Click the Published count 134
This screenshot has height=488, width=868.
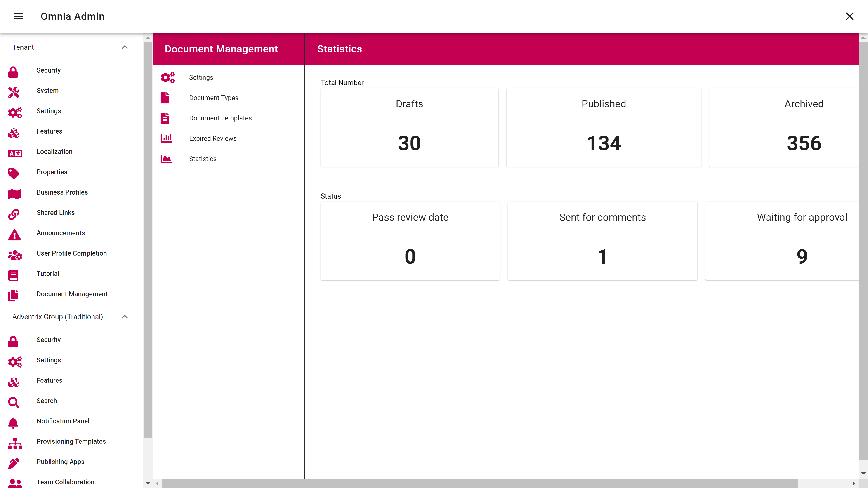tap(604, 143)
